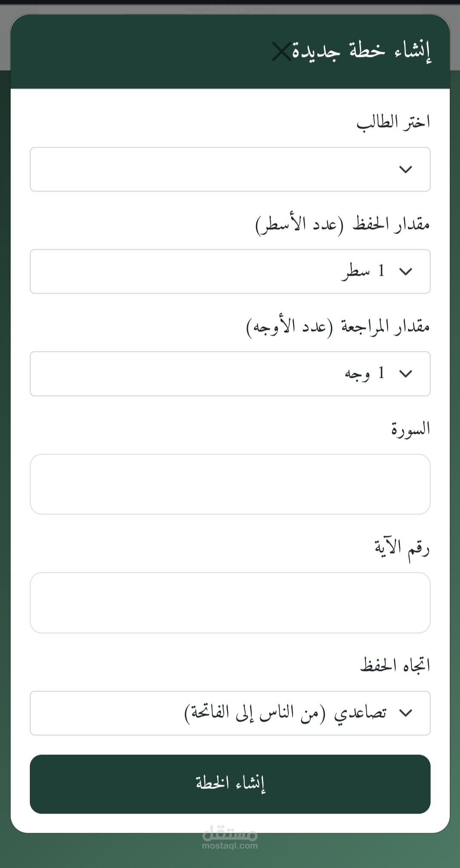The image size is (460, 868).
Task: Select the 1 سطر value text
Action: point(363,271)
